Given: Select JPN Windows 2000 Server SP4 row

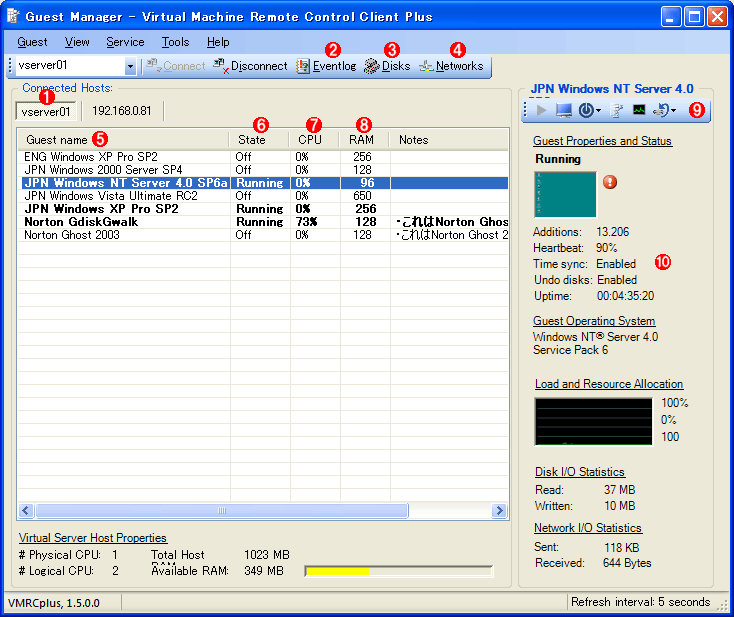Looking at the screenshot, I should (x=263, y=169).
